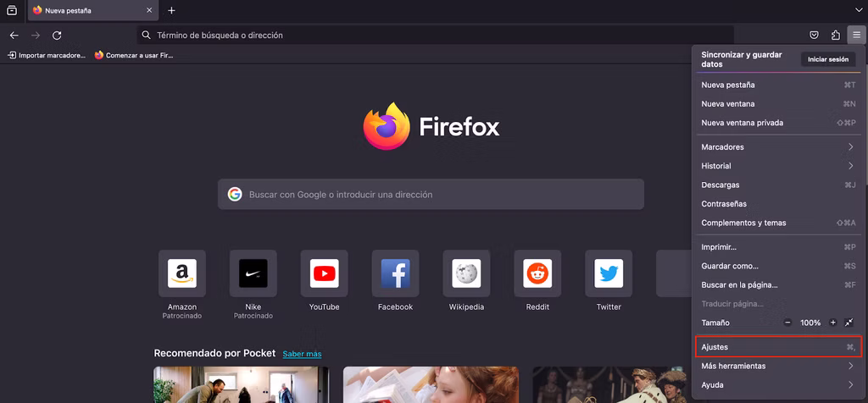
Task: Expand the Más herramientas submenu
Action: pyautogui.click(x=778, y=366)
